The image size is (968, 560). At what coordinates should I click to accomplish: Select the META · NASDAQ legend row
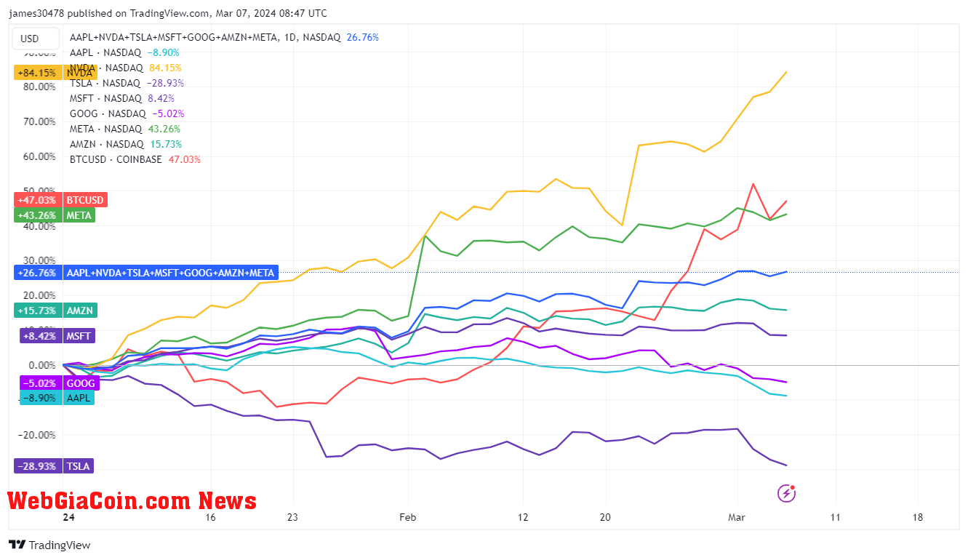pyautogui.click(x=125, y=129)
